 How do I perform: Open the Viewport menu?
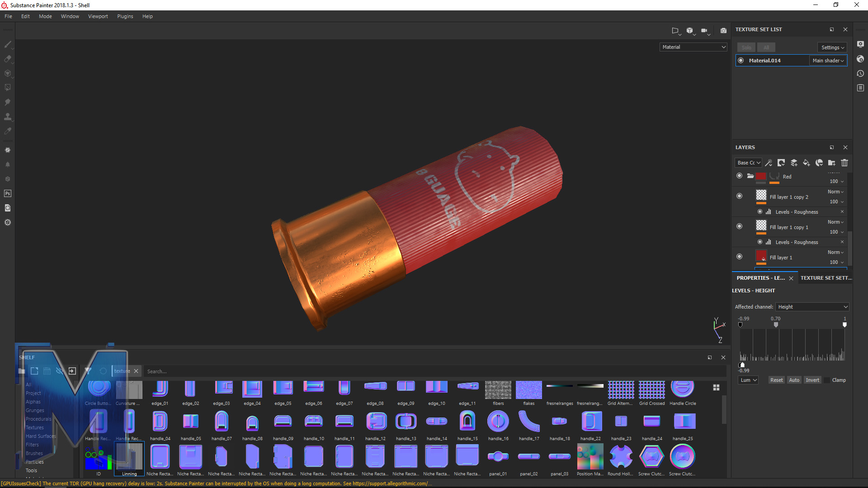point(98,16)
